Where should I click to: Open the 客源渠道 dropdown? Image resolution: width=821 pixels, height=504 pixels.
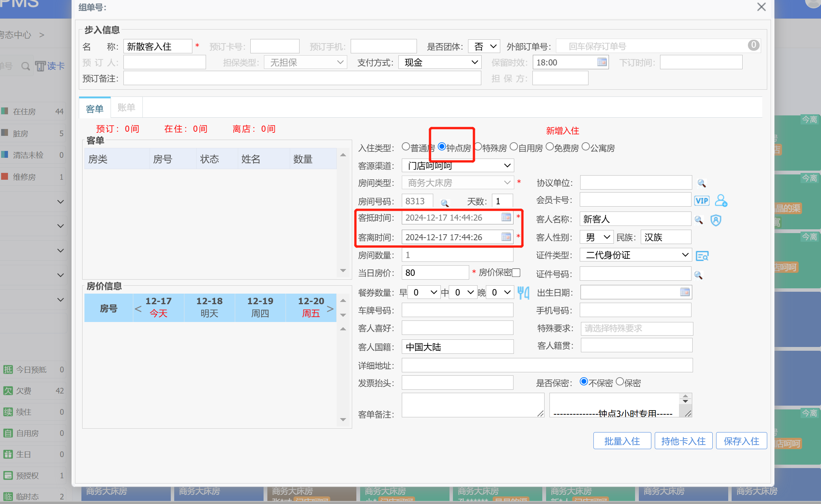tap(458, 166)
